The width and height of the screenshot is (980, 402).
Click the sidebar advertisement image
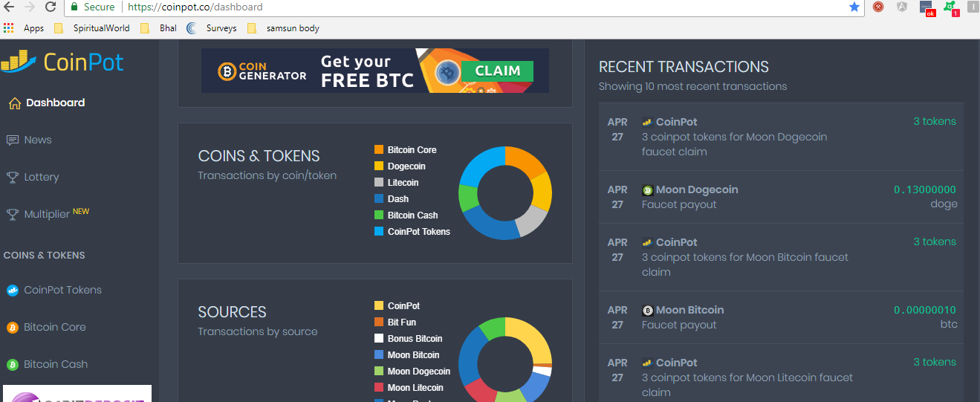pyautogui.click(x=77, y=393)
